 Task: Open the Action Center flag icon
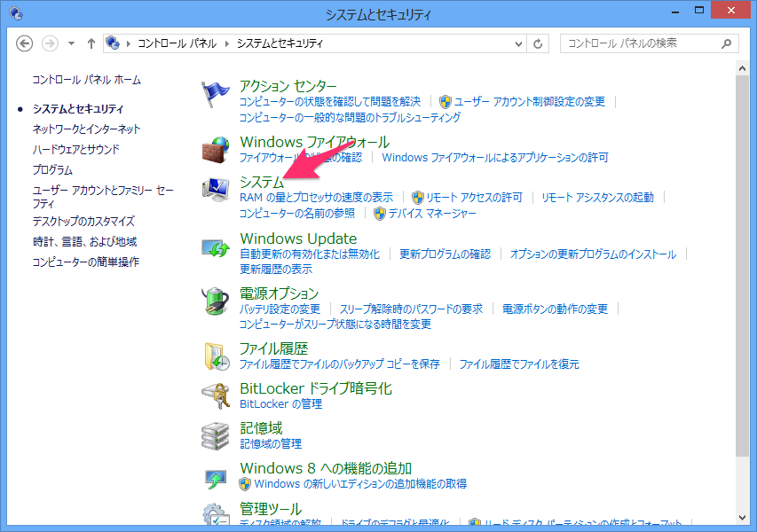click(x=215, y=94)
